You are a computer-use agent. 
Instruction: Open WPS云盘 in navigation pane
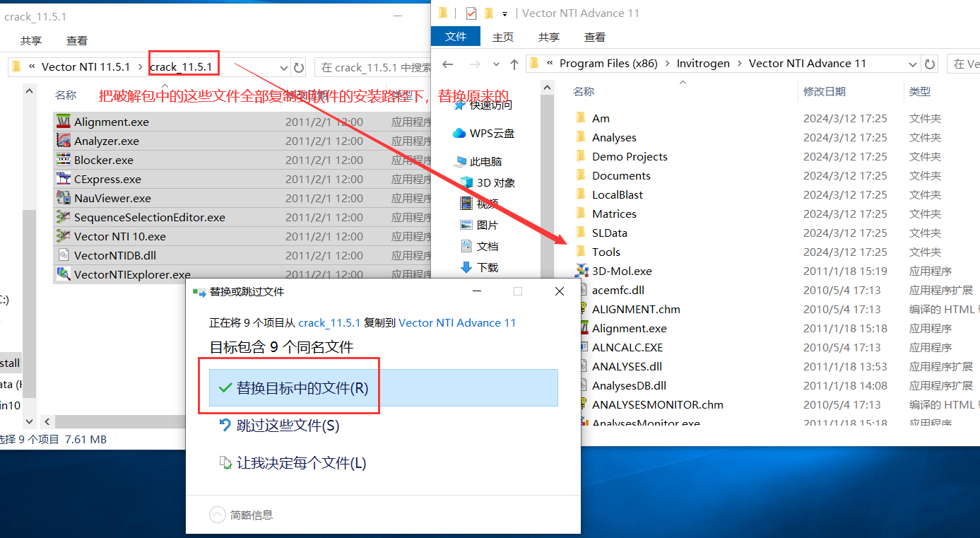[x=484, y=133]
